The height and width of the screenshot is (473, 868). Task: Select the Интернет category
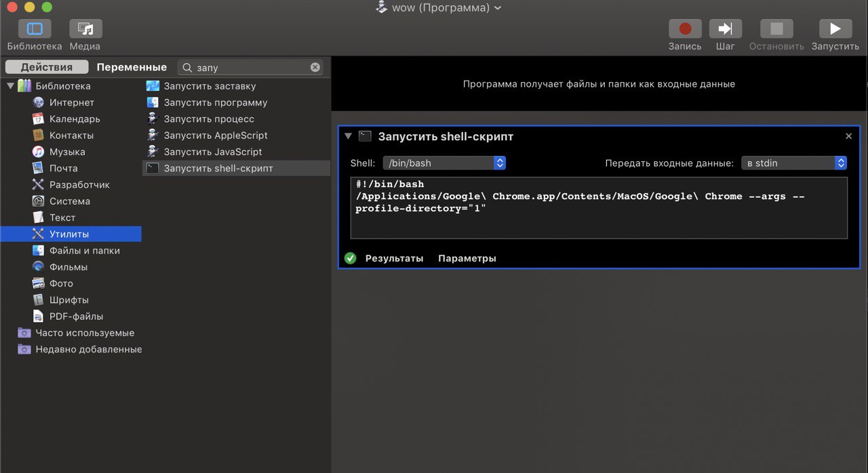[x=71, y=102]
